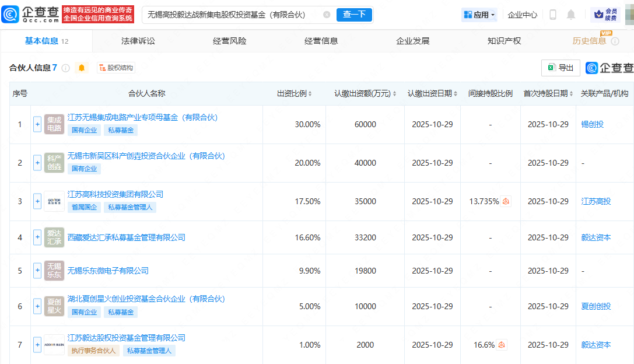Click the company name search input field

pyautogui.click(x=230, y=15)
